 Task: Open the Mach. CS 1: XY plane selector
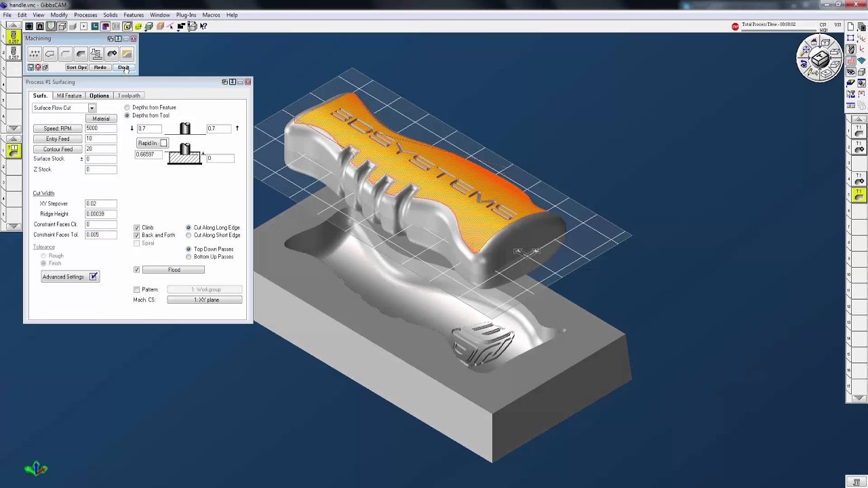point(205,300)
